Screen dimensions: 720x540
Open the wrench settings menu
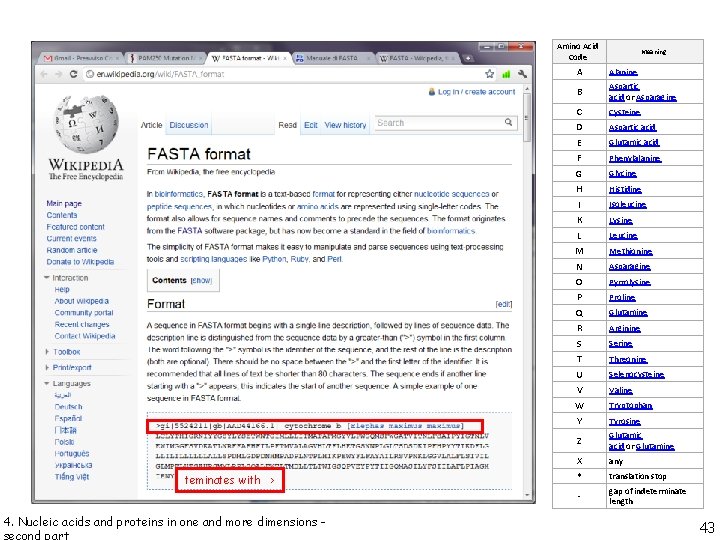coord(522,74)
